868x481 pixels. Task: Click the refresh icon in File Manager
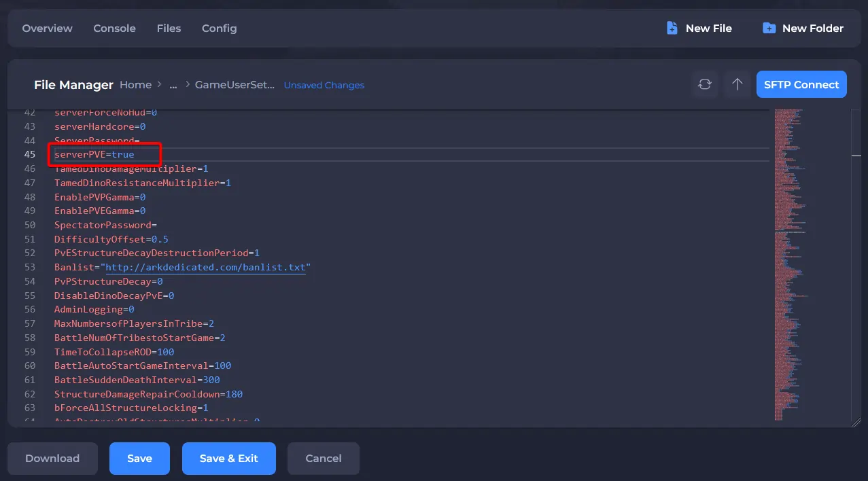click(705, 84)
